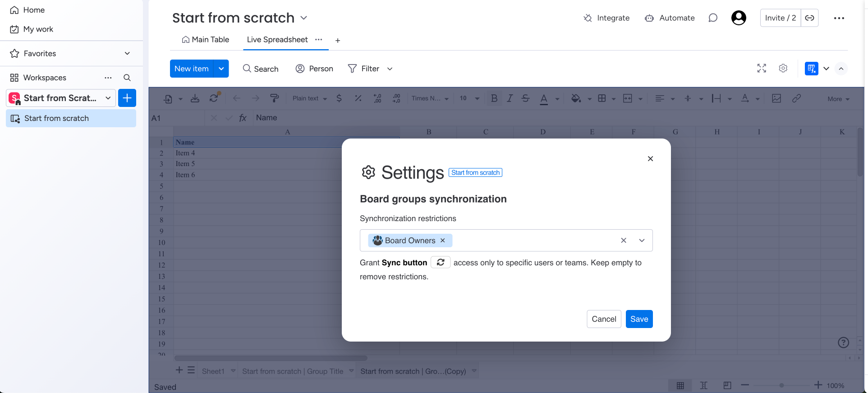This screenshot has width=868, height=393.
Task: Click the zoom slider handle
Action: (781, 385)
